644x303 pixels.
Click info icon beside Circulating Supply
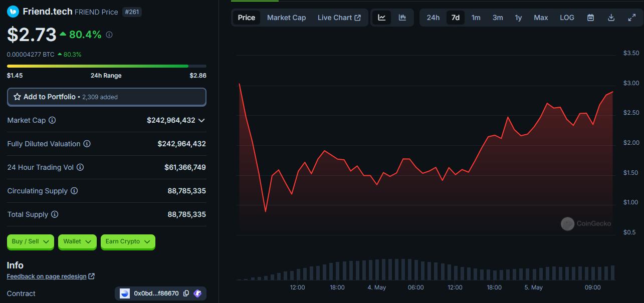click(x=74, y=191)
